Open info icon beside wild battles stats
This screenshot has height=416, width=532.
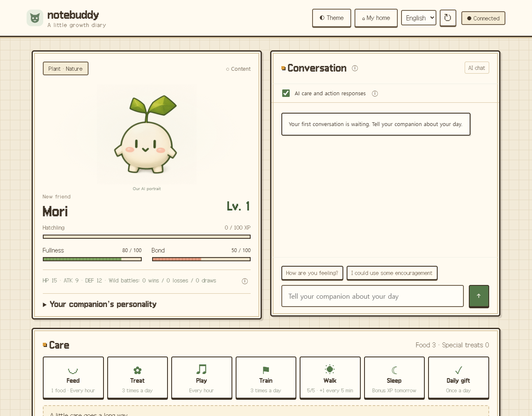click(x=245, y=281)
